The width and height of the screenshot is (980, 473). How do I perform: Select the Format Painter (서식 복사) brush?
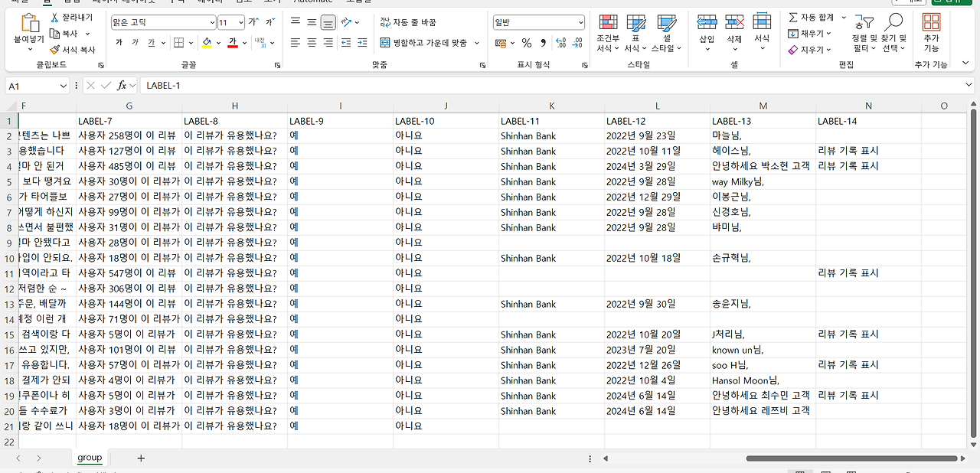coord(55,50)
